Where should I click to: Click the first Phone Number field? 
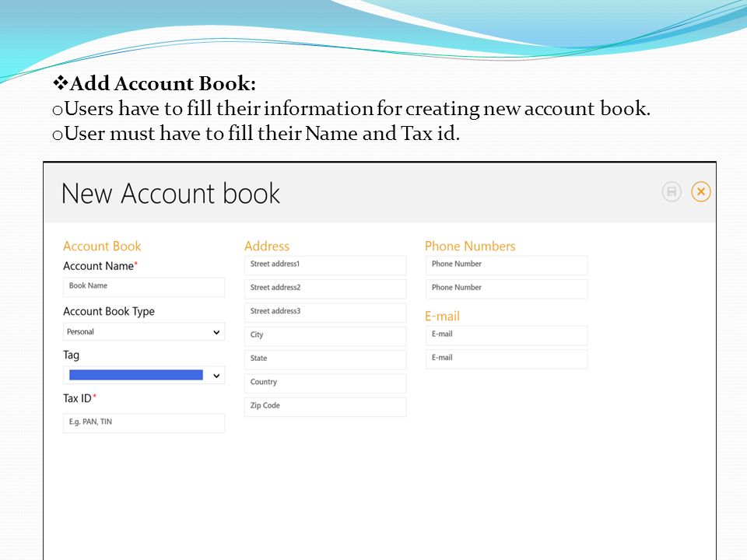[507, 265]
